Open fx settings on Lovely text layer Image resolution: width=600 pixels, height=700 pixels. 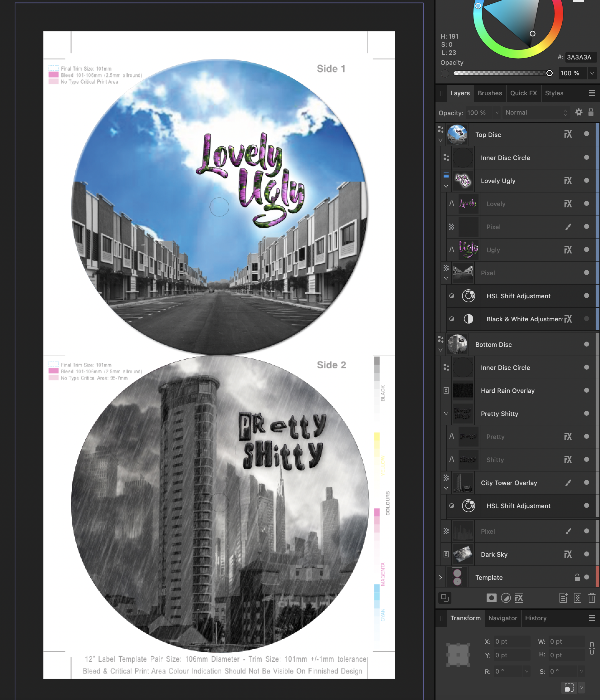coord(568,204)
